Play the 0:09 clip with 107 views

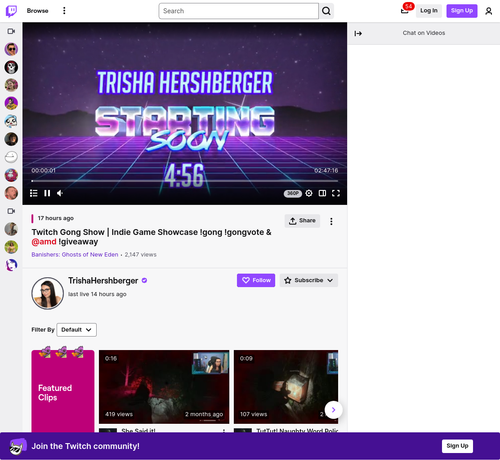286,387
